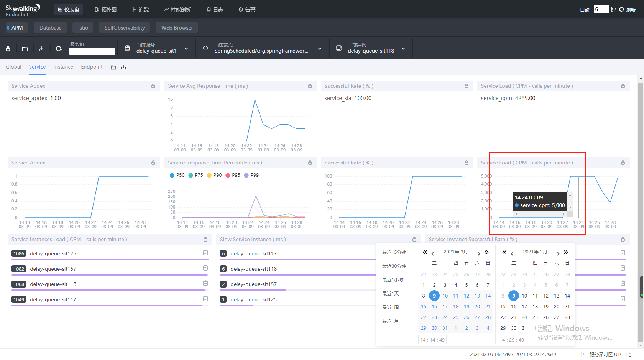The width and height of the screenshot is (644, 360).
Task: Switch to the Database dashboard tab
Action: (50, 28)
